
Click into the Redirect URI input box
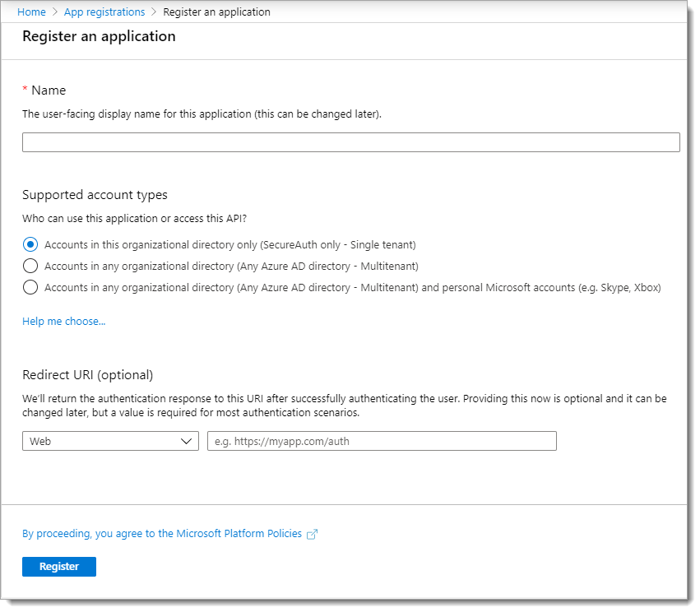click(382, 441)
